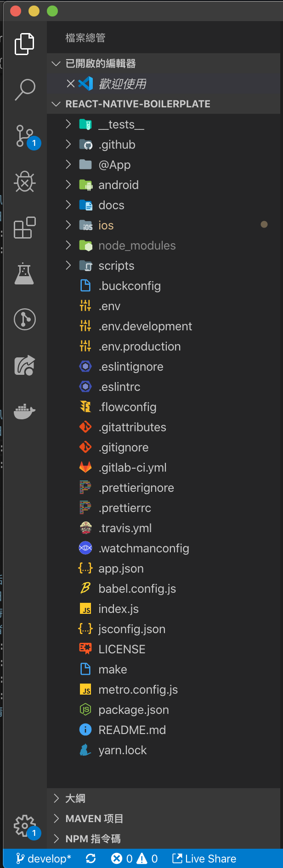Screen dimensions: 283x868
Task: Show errors and warnings count panel
Action: [x=135, y=859]
